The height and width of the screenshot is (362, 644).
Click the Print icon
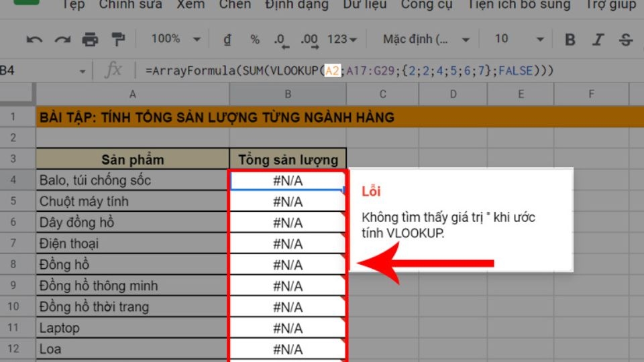[x=90, y=40]
